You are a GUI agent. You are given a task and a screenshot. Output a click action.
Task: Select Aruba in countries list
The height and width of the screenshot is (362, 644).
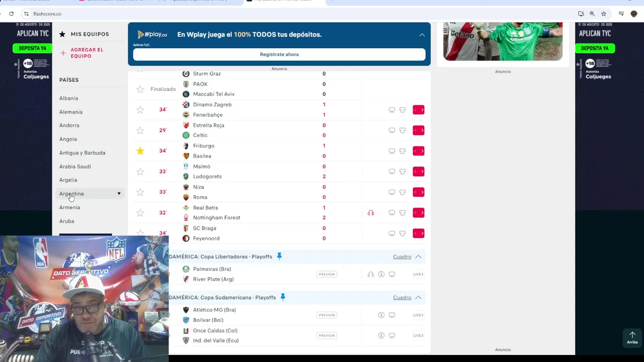tap(66, 221)
